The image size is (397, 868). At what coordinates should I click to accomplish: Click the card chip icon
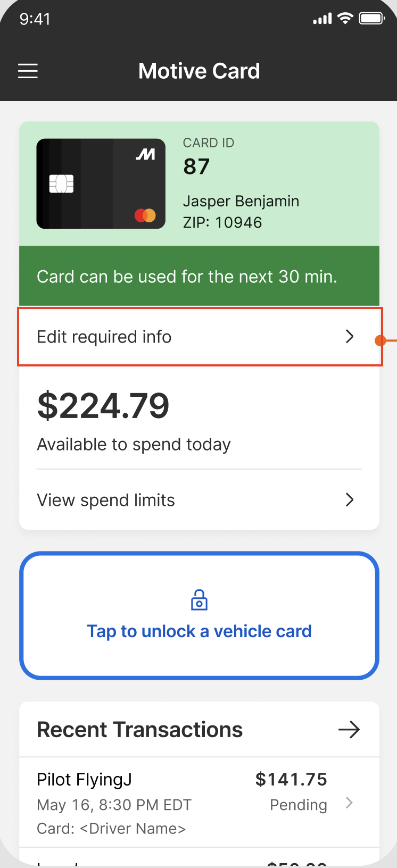pyautogui.click(x=61, y=184)
